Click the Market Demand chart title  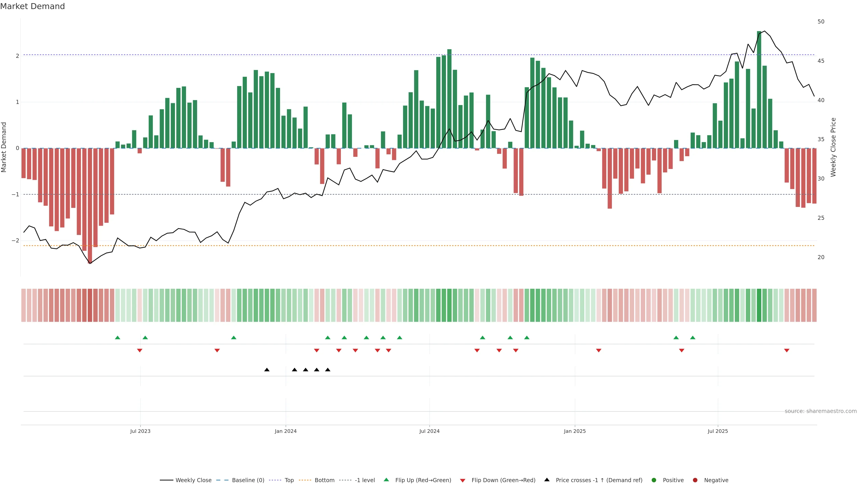[x=32, y=6]
